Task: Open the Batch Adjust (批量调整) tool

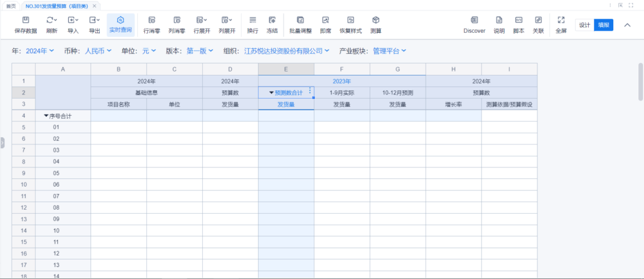Action: [x=300, y=20]
